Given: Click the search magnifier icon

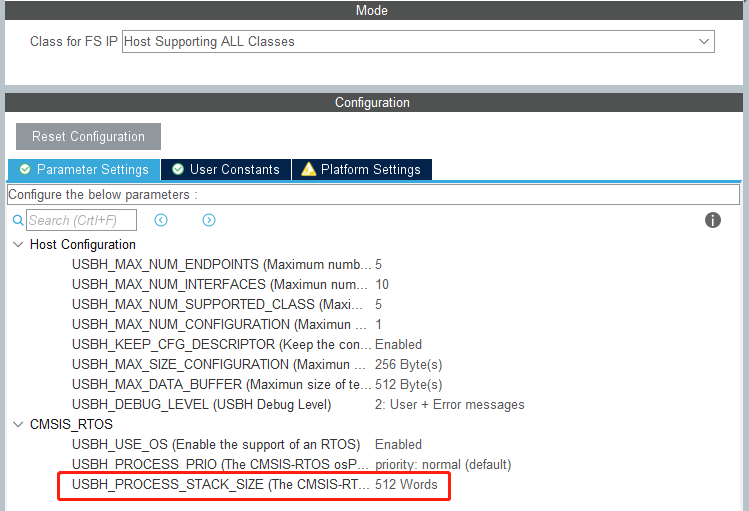Looking at the screenshot, I should (x=18, y=220).
